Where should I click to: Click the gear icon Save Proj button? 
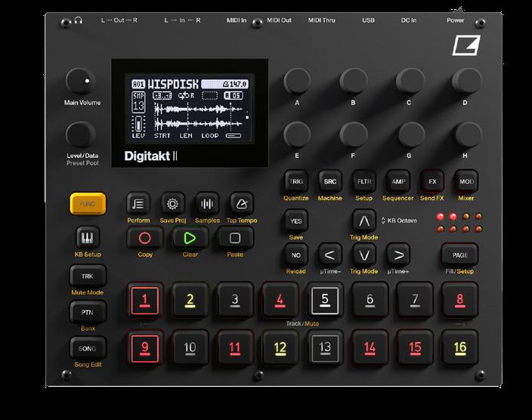click(172, 203)
